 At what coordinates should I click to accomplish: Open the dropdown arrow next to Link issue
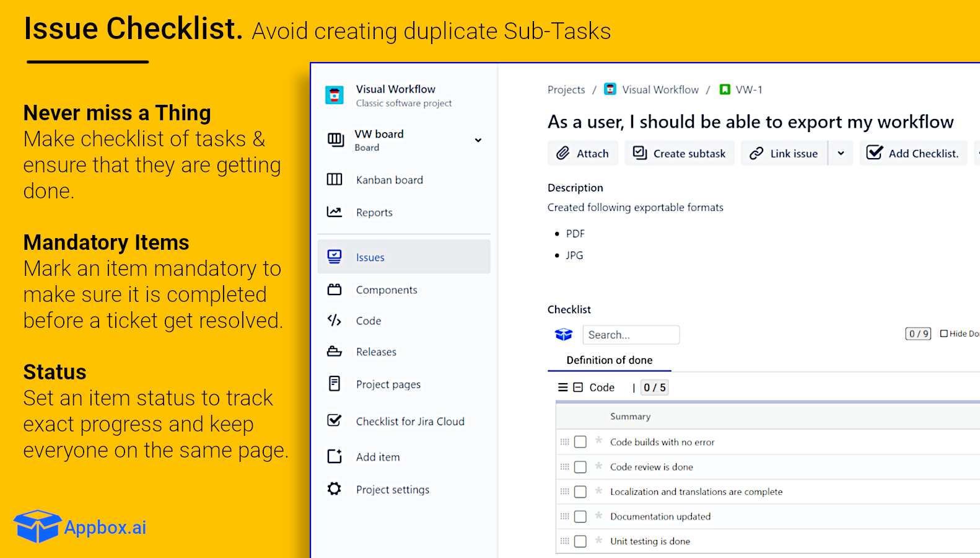pyautogui.click(x=841, y=153)
